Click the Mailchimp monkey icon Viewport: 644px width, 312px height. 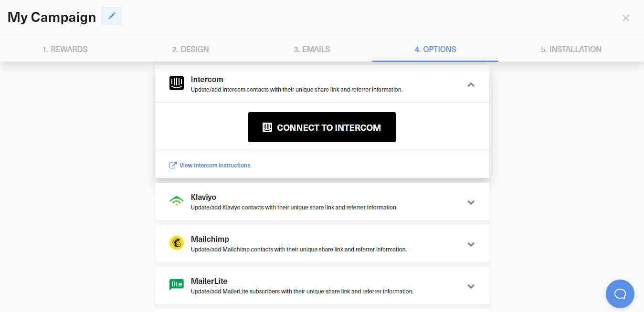tap(176, 243)
